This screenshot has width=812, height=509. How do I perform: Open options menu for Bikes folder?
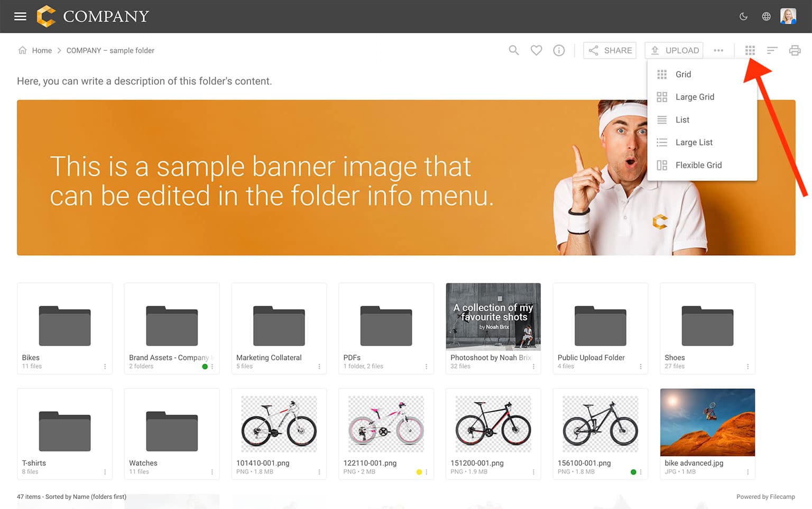(105, 366)
